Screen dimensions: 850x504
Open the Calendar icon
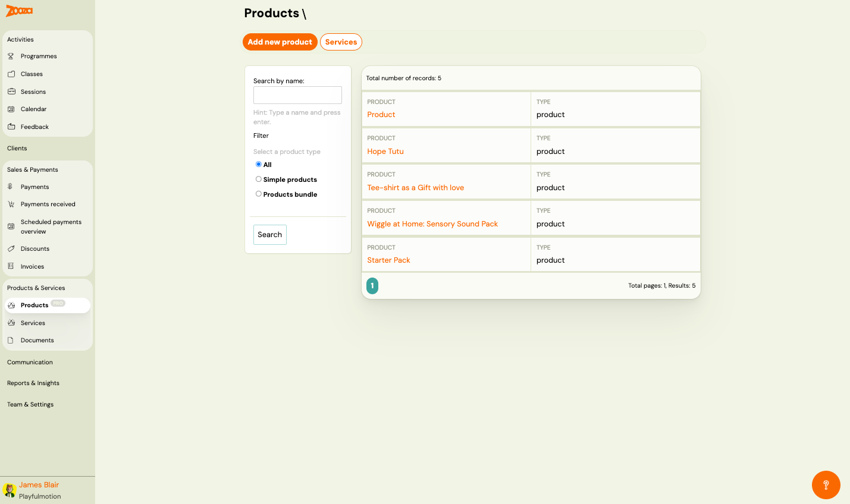[11, 109]
